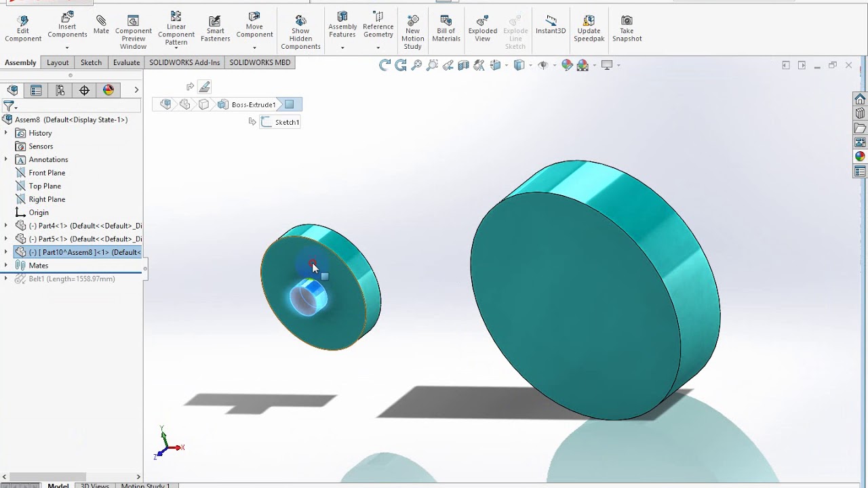Select the DisplayManager color ball tab

[108, 90]
